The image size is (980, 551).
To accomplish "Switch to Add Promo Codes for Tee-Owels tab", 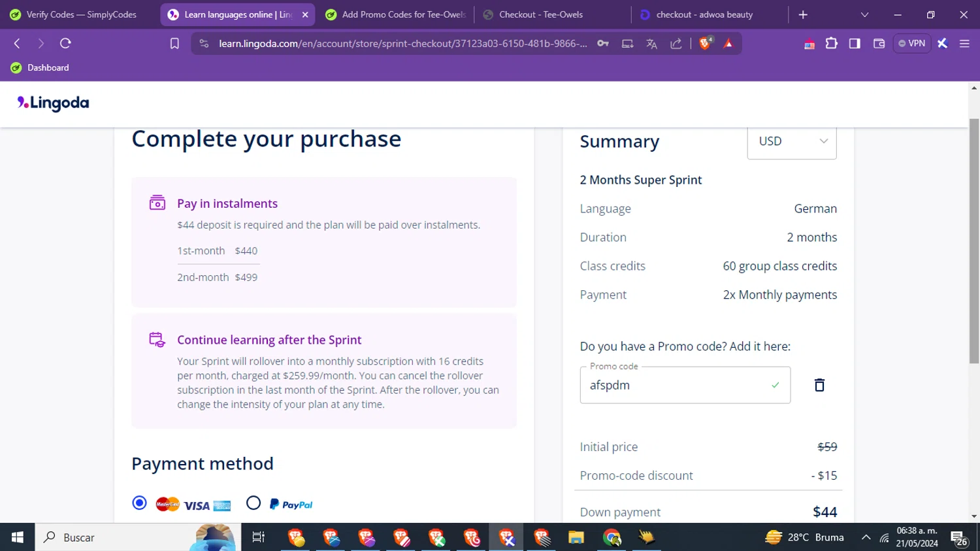I will (x=395, y=14).
